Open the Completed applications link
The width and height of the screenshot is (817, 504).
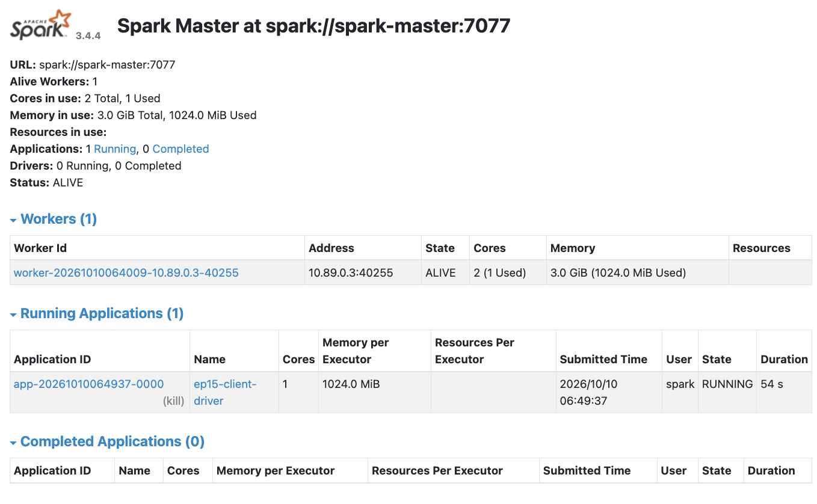[180, 149]
